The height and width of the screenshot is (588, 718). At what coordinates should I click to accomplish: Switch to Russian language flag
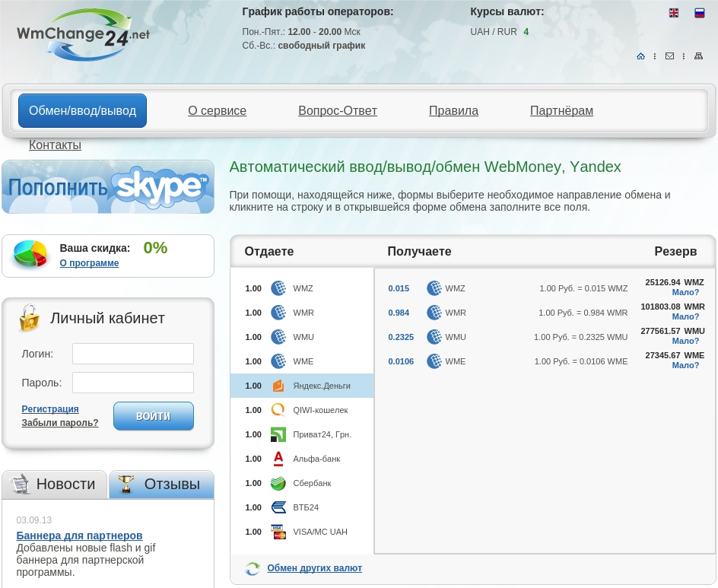pos(699,13)
